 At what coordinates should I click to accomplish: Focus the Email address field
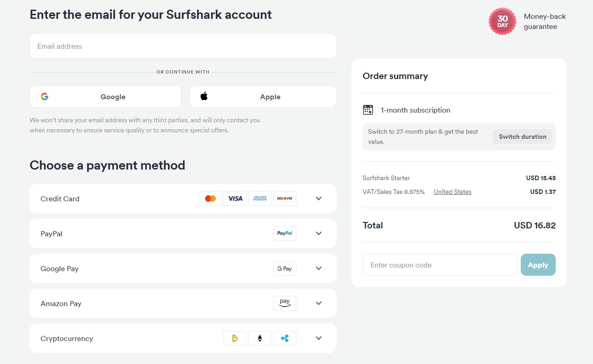tap(183, 46)
